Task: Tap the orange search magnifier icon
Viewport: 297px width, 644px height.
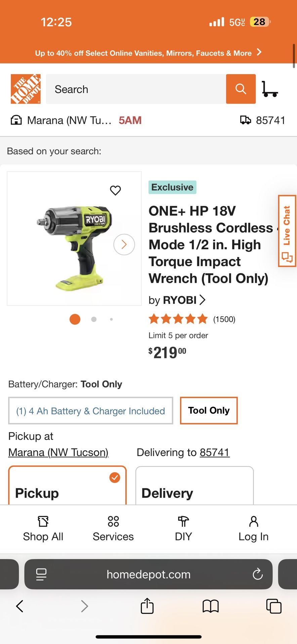Action: tap(241, 89)
